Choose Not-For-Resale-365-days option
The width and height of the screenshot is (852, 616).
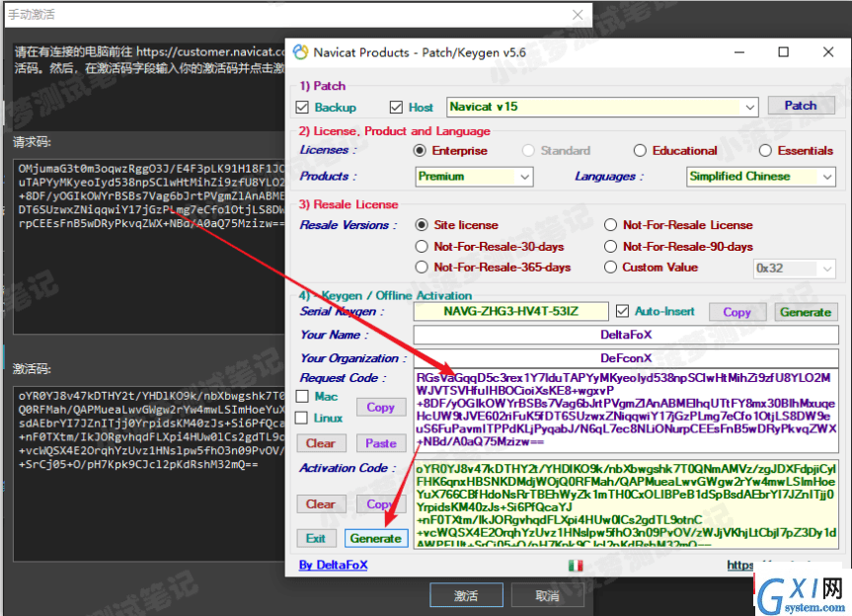point(422,268)
